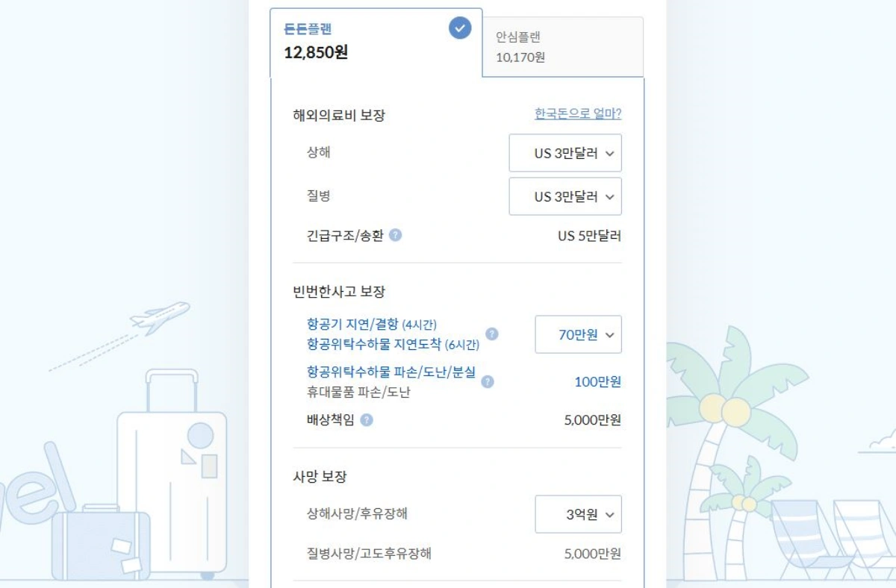Open the 상해 coverage amount dropdown
Image resolution: width=896 pixels, height=588 pixels.
click(565, 153)
